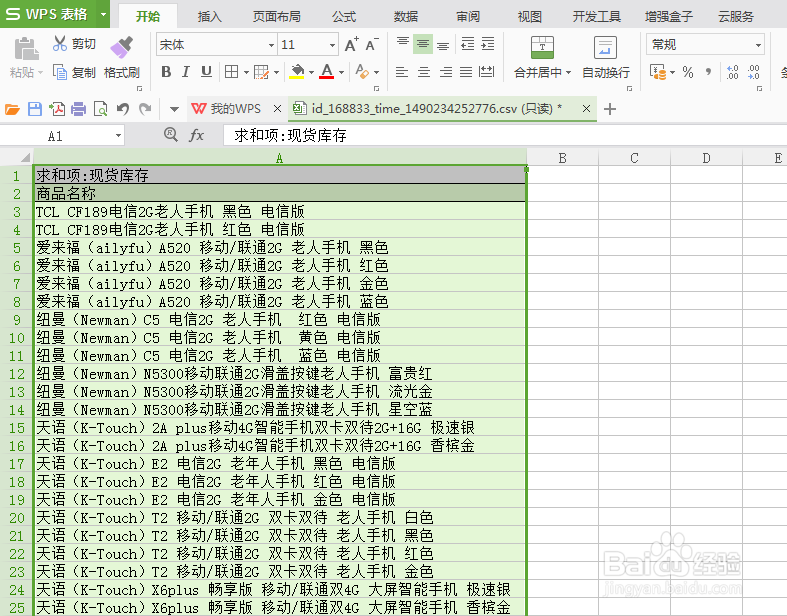787x616 pixels.
Task: Open the font size dropdown showing 11
Action: [x=332, y=45]
